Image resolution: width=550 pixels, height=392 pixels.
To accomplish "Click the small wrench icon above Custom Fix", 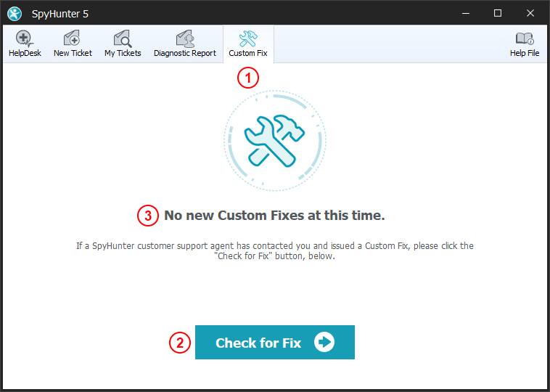I will pos(248,38).
